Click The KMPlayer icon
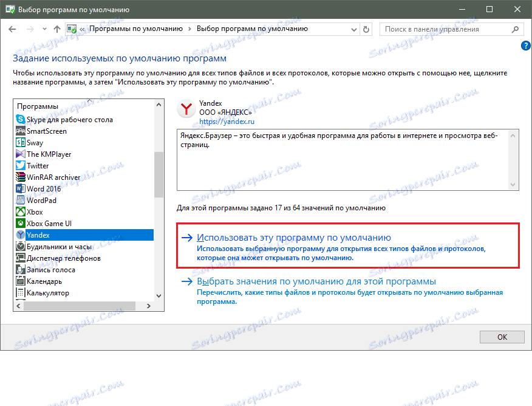Image resolution: width=532 pixels, height=406 pixels. (x=21, y=154)
